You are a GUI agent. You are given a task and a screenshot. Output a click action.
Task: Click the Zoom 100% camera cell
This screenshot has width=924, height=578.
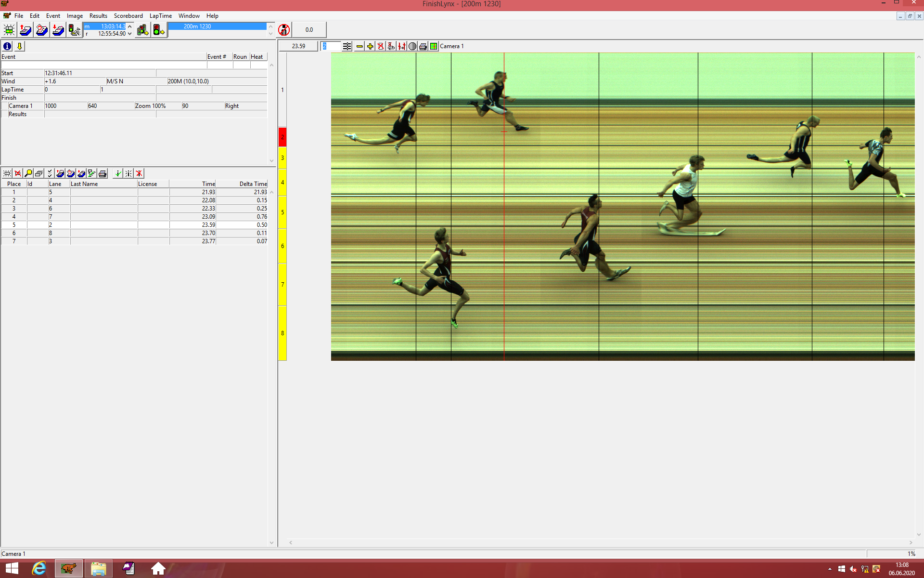click(x=158, y=106)
